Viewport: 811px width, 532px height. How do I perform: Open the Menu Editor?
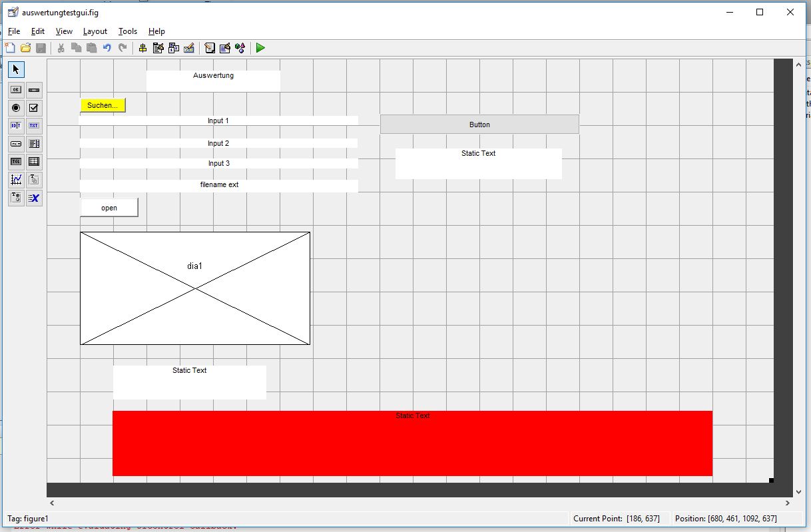[158, 48]
